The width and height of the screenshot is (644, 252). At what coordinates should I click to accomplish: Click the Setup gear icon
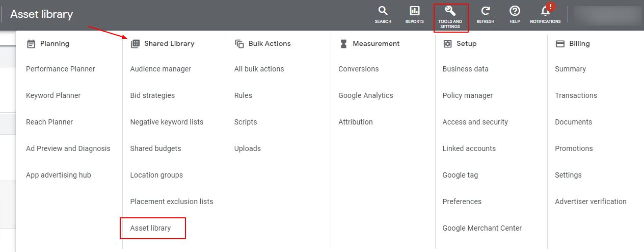(447, 44)
